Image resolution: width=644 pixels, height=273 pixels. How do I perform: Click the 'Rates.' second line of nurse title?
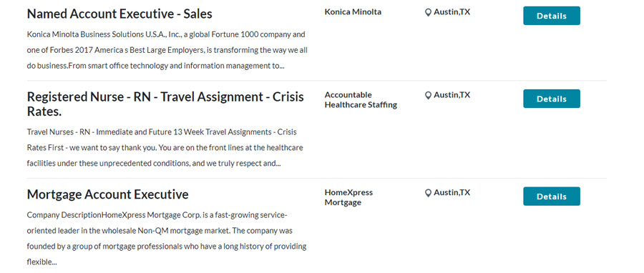44,112
